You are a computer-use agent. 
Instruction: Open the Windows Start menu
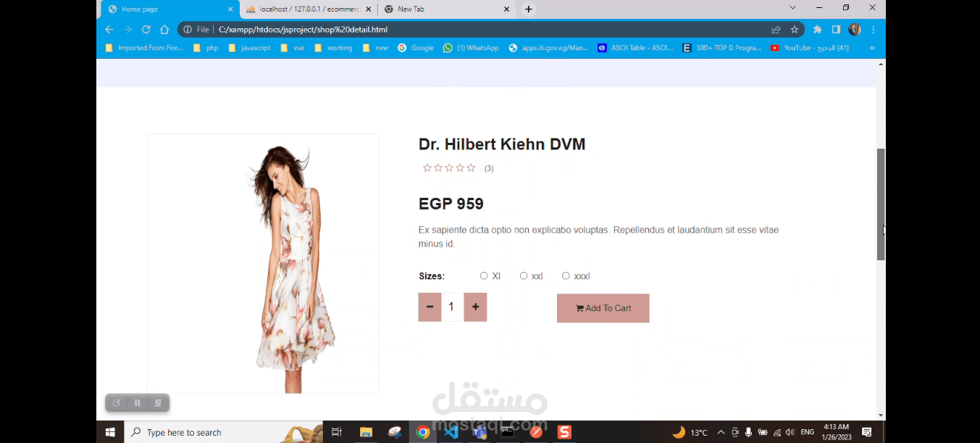point(110,432)
